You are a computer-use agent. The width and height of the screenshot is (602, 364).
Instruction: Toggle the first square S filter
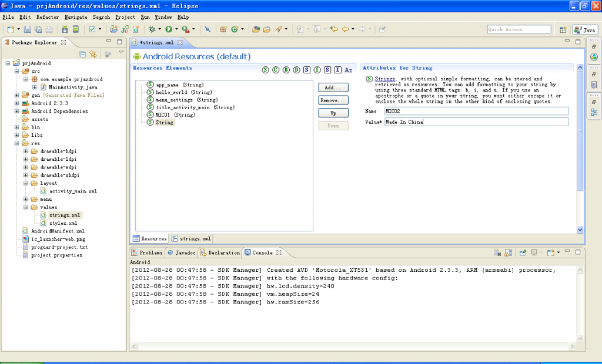coord(306,70)
